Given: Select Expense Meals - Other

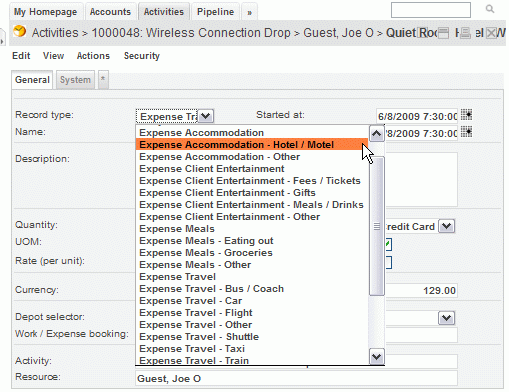Looking at the screenshot, I should tap(252, 265).
